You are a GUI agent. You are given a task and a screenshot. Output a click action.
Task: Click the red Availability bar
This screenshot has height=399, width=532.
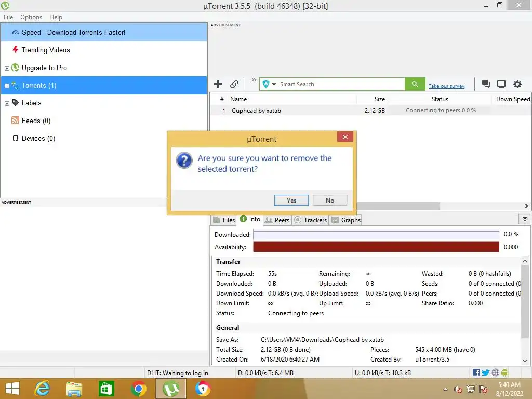(x=376, y=247)
